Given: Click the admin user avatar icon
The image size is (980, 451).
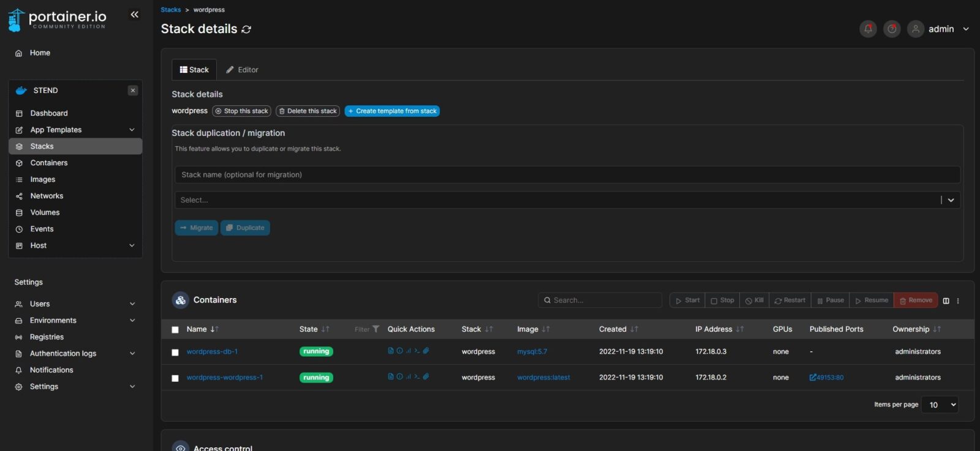Looking at the screenshot, I should coord(916,29).
